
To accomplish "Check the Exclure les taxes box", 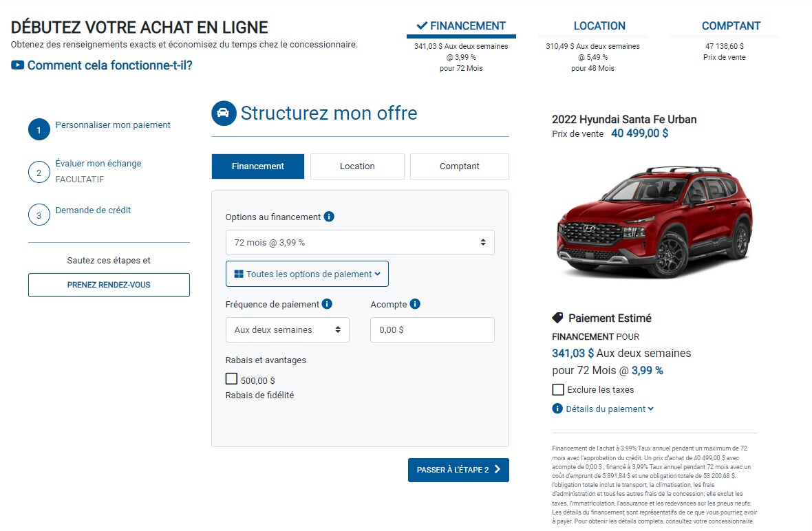I will pyautogui.click(x=558, y=390).
